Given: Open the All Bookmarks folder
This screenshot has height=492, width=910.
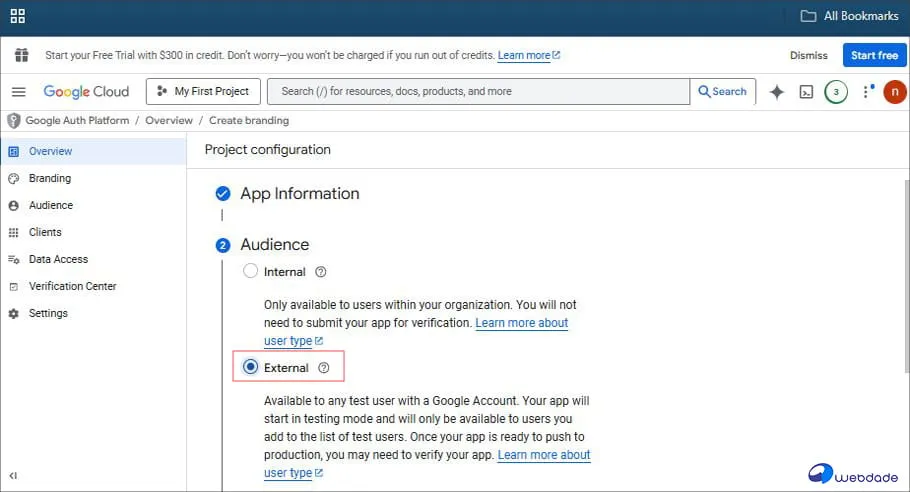Looking at the screenshot, I should 849,16.
